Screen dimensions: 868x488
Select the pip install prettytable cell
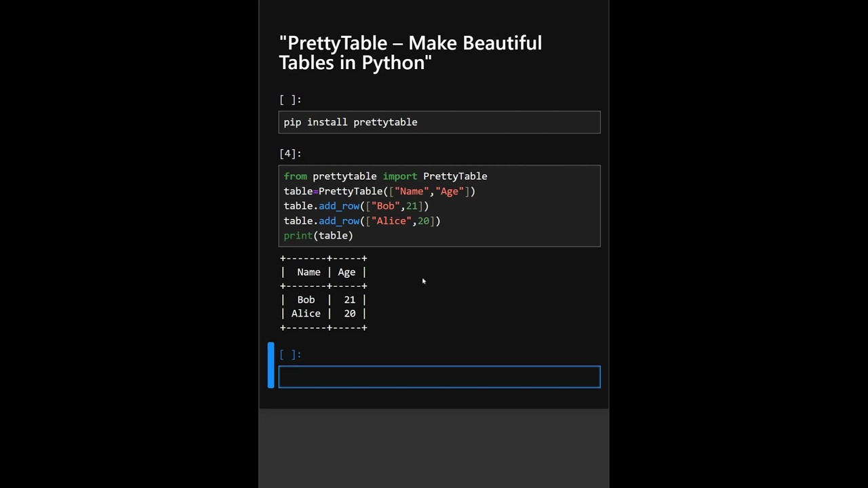pos(439,122)
